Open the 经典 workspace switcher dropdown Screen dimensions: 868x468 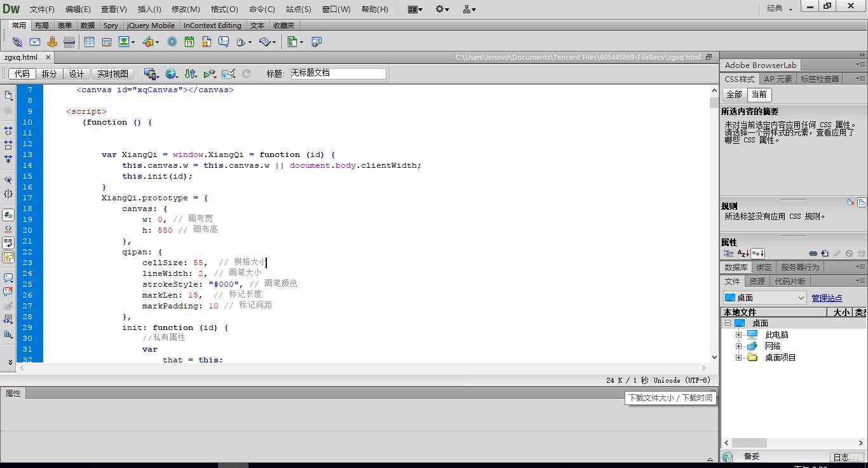click(x=780, y=9)
